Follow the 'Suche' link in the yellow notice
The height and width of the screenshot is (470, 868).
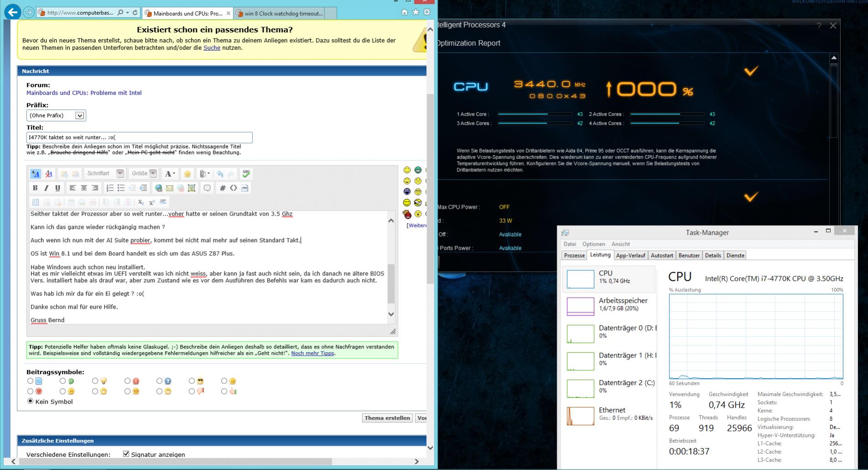pyautogui.click(x=212, y=48)
